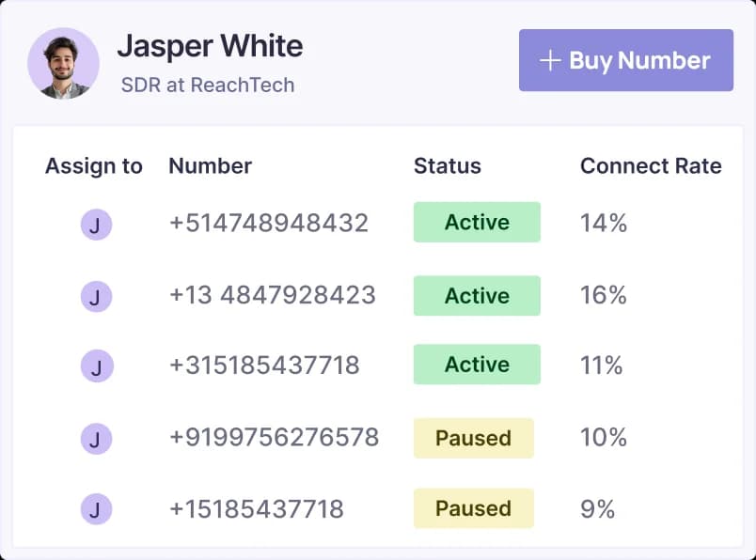Screen dimensions: 756x560
Task: Click the 9% connect rate value
Action: [597, 509]
